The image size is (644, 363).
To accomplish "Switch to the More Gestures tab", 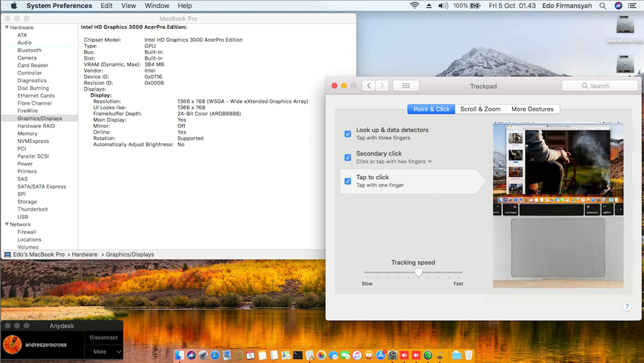I will tap(533, 109).
